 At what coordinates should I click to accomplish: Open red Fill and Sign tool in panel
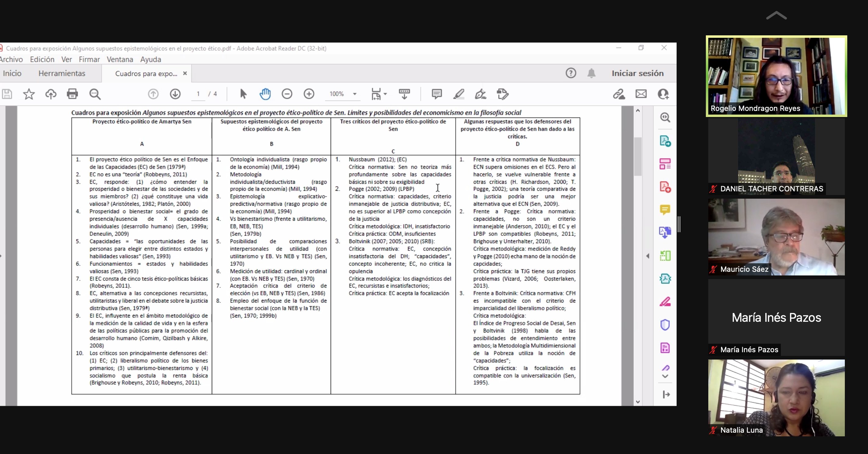coord(665,302)
